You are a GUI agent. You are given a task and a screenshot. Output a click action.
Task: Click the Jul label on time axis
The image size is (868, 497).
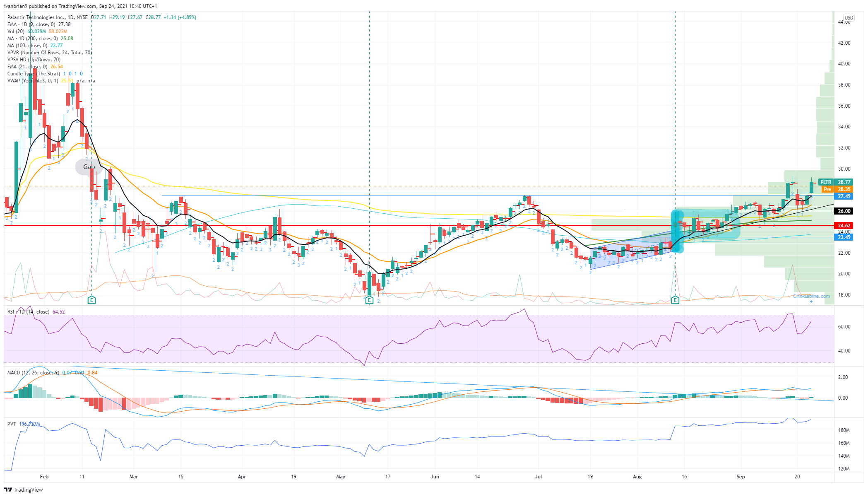click(539, 477)
